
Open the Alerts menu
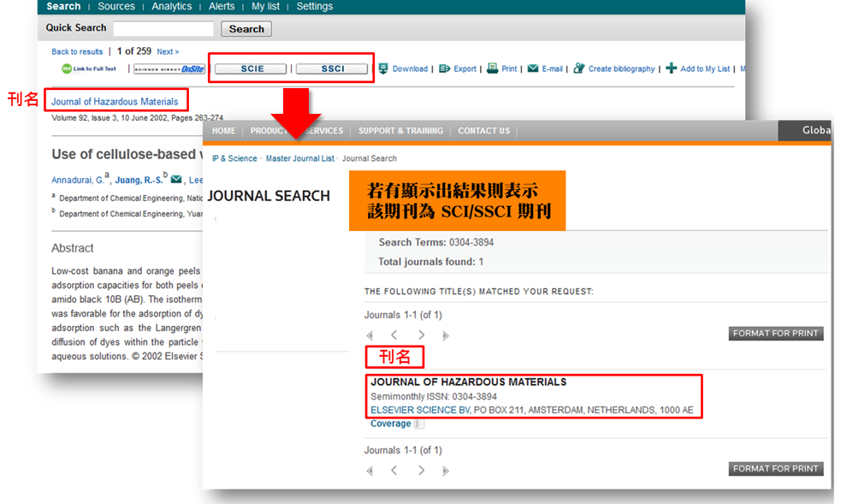[222, 7]
